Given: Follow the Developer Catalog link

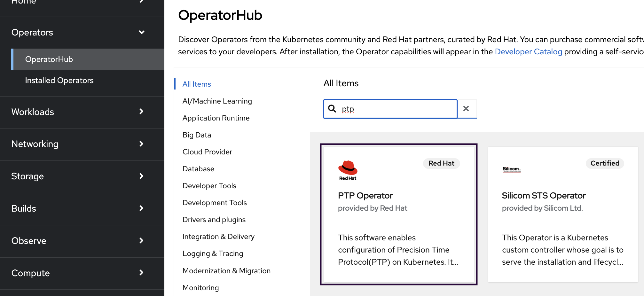Looking at the screenshot, I should tap(528, 52).
